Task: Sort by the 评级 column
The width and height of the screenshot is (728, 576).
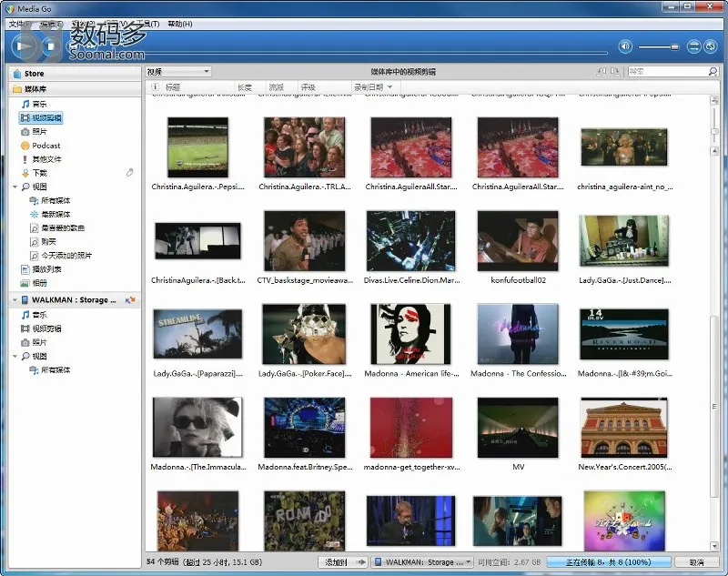Action: (x=325, y=86)
